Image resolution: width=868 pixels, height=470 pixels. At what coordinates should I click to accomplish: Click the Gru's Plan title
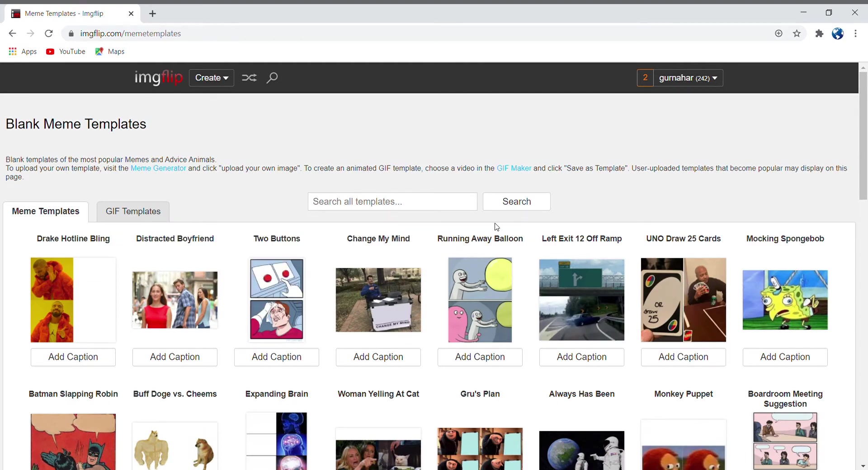pyautogui.click(x=480, y=394)
